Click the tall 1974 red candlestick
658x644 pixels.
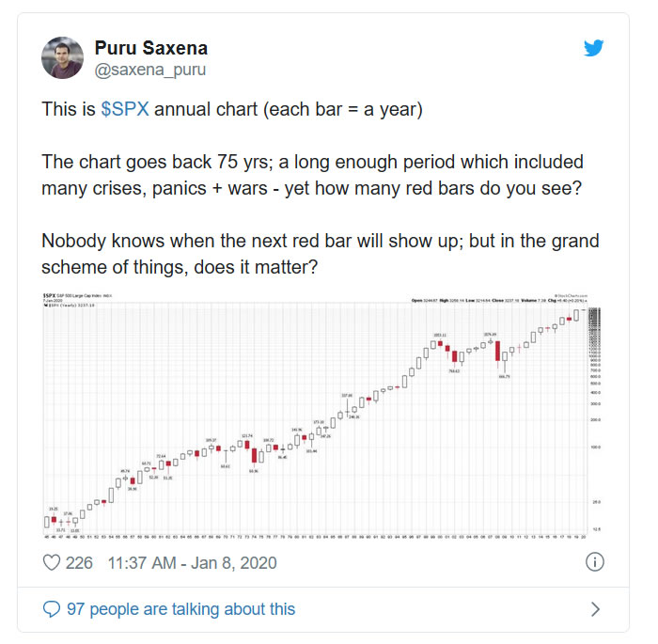pos(254,455)
